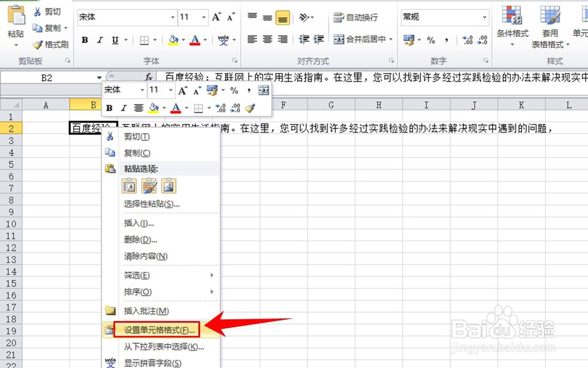This screenshot has width=588, height=368.
Task: Open the font size dropdown showing 11
Action: click(205, 18)
